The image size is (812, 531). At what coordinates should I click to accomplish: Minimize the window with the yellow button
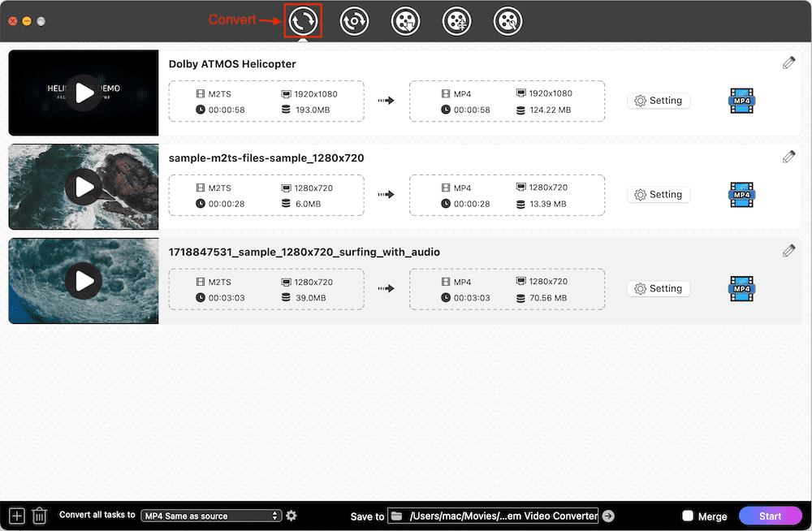(x=27, y=21)
